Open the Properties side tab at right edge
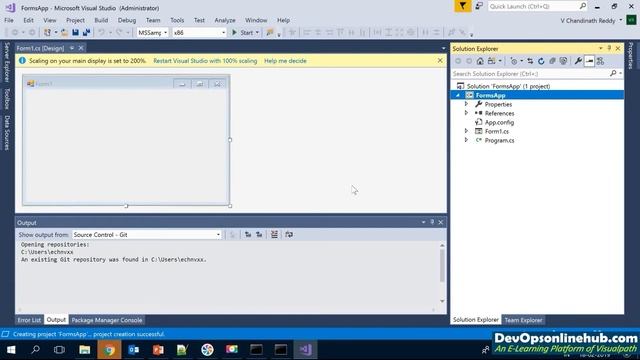Image resolution: width=640 pixels, height=360 pixels. (x=631, y=56)
